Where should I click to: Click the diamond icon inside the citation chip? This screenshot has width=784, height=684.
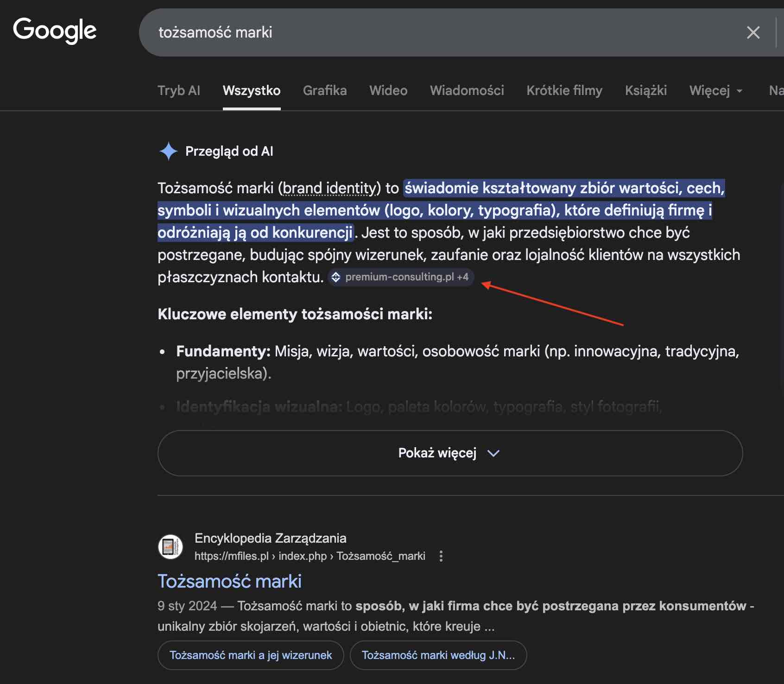(x=335, y=278)
